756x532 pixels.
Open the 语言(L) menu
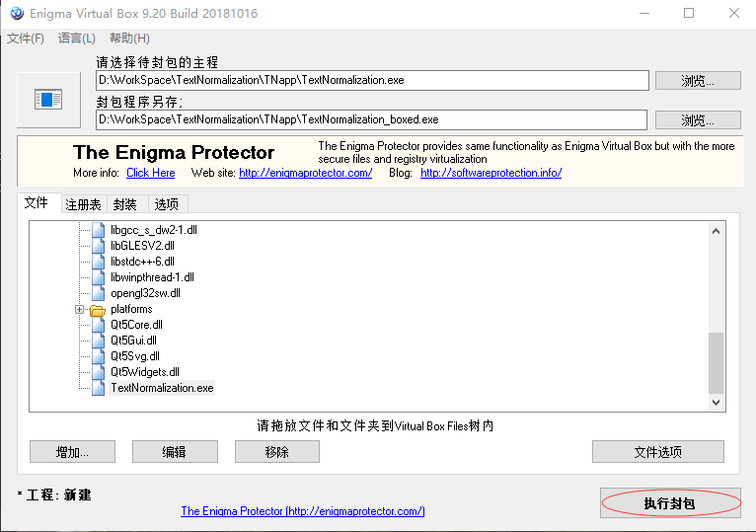(x=77, y=38)
